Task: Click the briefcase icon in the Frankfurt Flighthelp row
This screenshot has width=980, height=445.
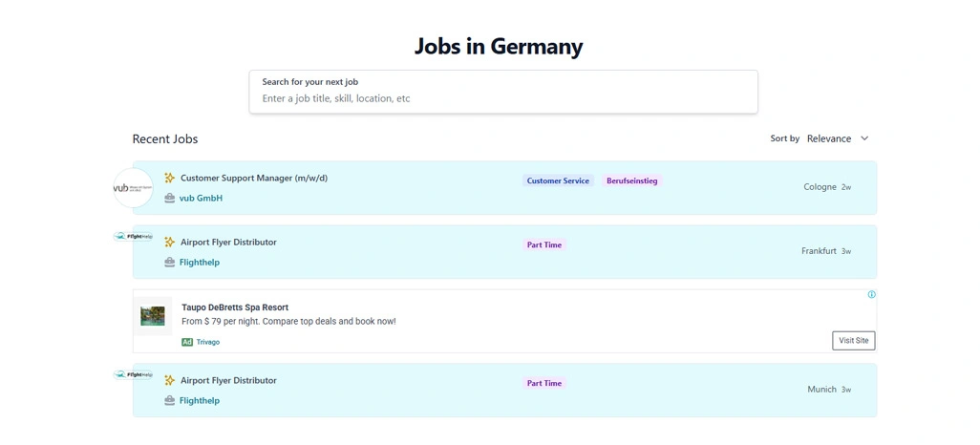Action: [169, 263]
